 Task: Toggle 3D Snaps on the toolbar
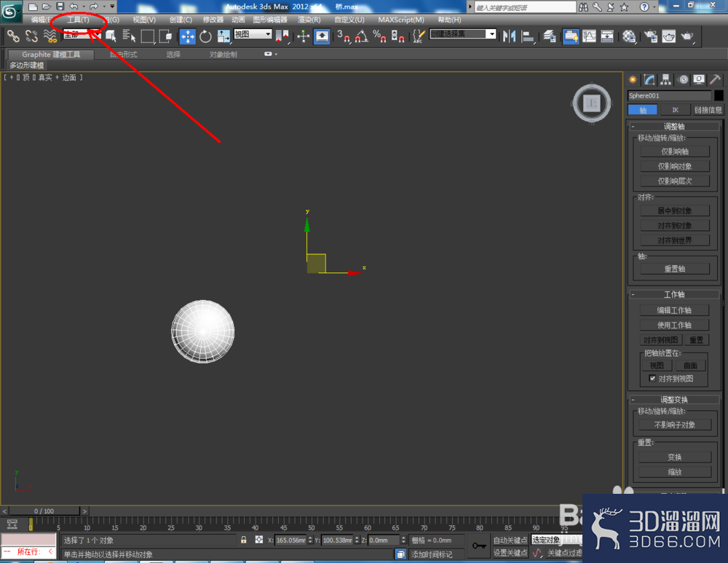pyautogui.click(x=343, y=36)
